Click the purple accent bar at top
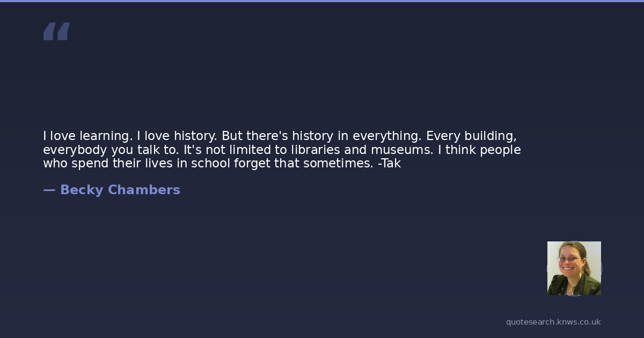The width and height of the screenshot is (644, 338). point(322,1)
